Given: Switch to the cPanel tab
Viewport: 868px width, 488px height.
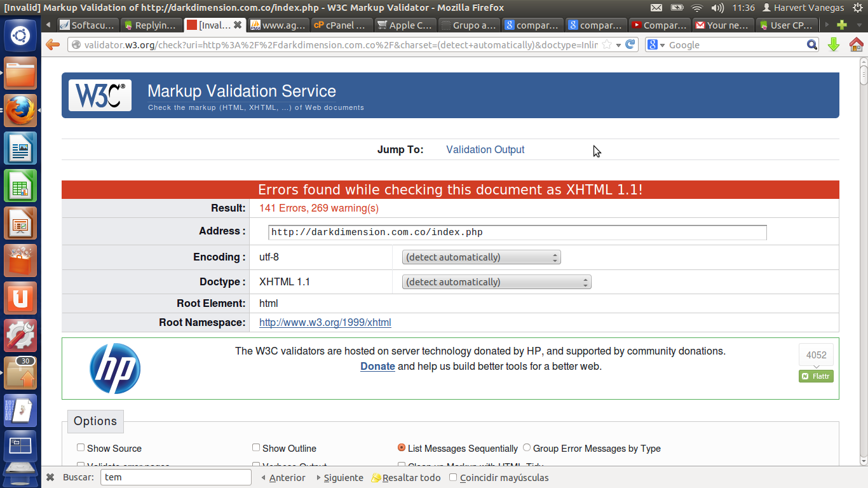Looking at the screenshot, I should [342, 25].
